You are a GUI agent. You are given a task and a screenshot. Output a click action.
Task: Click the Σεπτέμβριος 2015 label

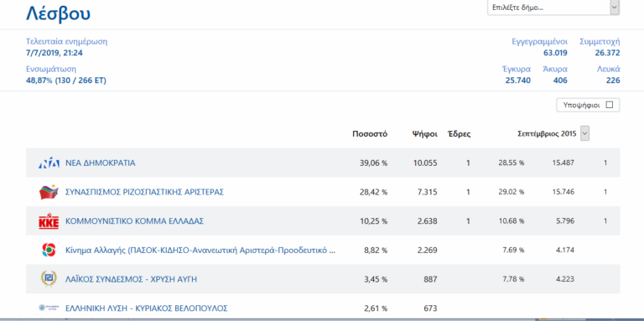coord(547,134)
